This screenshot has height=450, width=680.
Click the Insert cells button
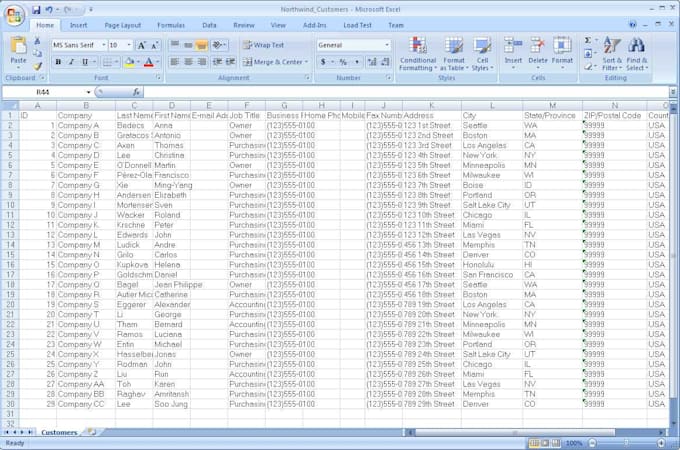pyautogui.click(x=513, y=54)
